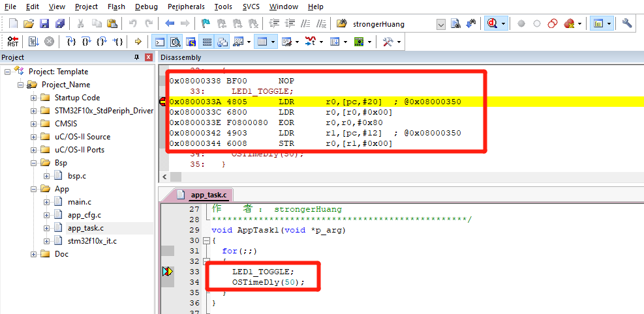Toggle the Disassembly Window view button

pos(176,42)
